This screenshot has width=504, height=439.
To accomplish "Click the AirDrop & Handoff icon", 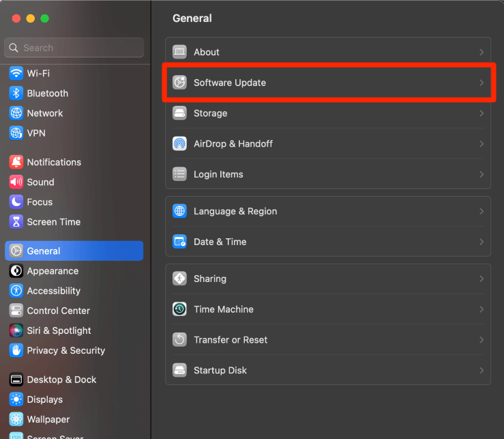I will [x=179, y=144].
